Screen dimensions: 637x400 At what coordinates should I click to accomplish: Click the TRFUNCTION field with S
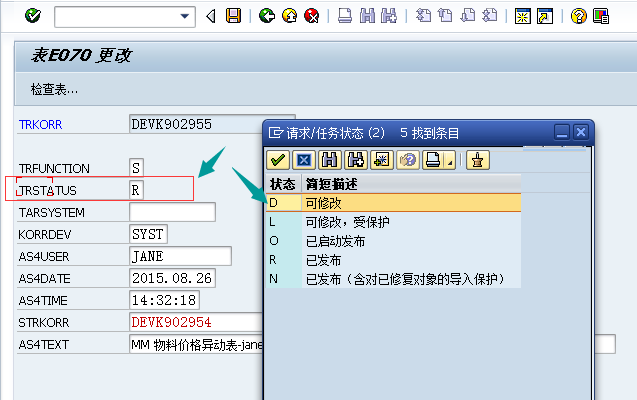tap(136, 168)
